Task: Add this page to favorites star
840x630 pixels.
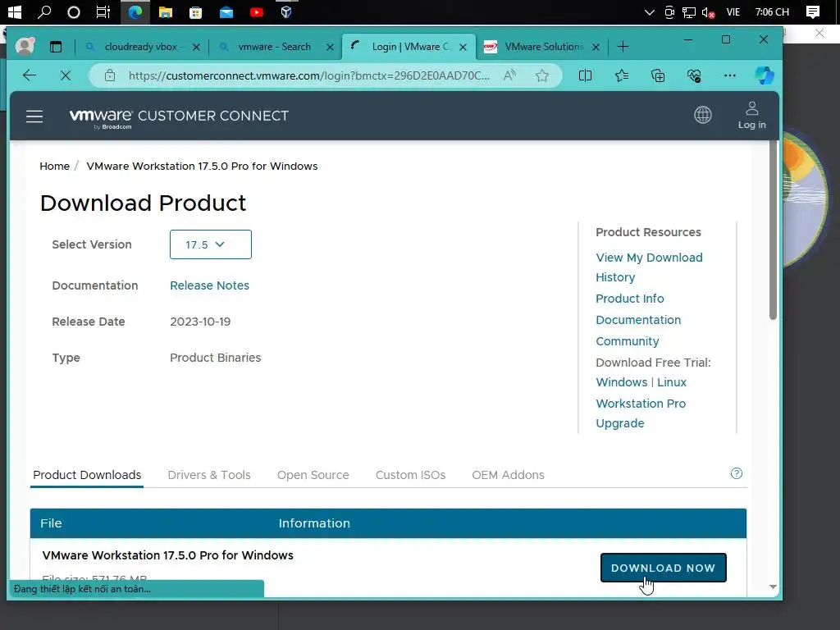Action: tap(542, 75)
